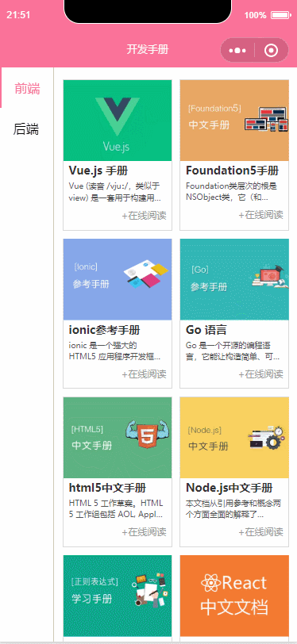Click 在线阅读 under Foundation5手册
This screenshot has width=297, height=644.
(260, 214)
